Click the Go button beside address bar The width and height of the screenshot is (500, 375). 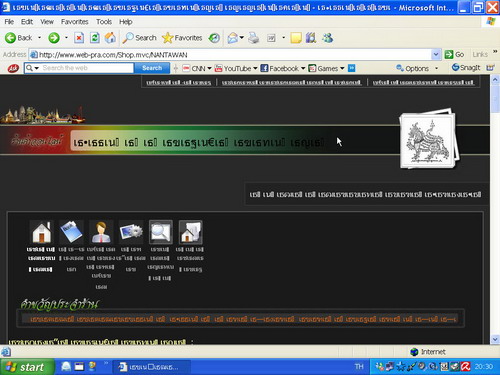coord(455,55)
